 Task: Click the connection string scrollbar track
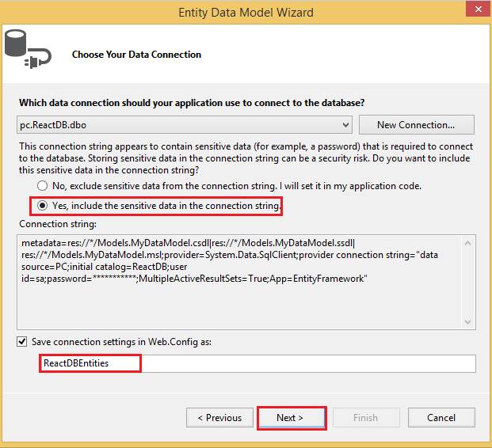[x=467, y=281]
